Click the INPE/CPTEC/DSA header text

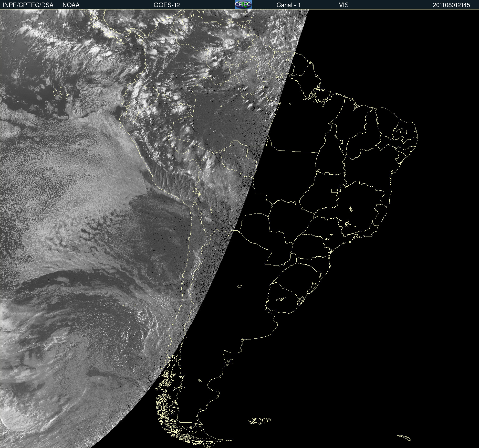pyautogui.click(x=28, y=5)
